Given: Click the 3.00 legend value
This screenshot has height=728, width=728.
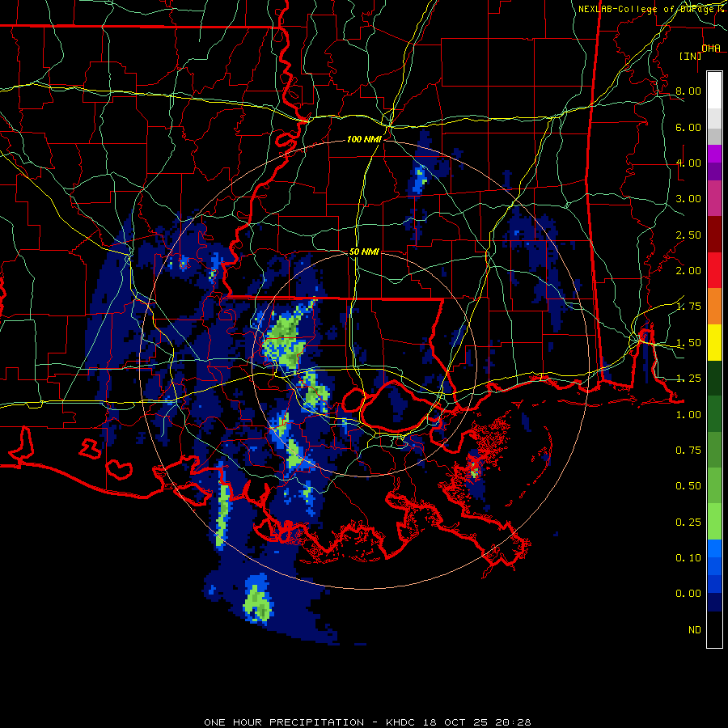Looking at the screenshot, I should [x=688, y=199].
